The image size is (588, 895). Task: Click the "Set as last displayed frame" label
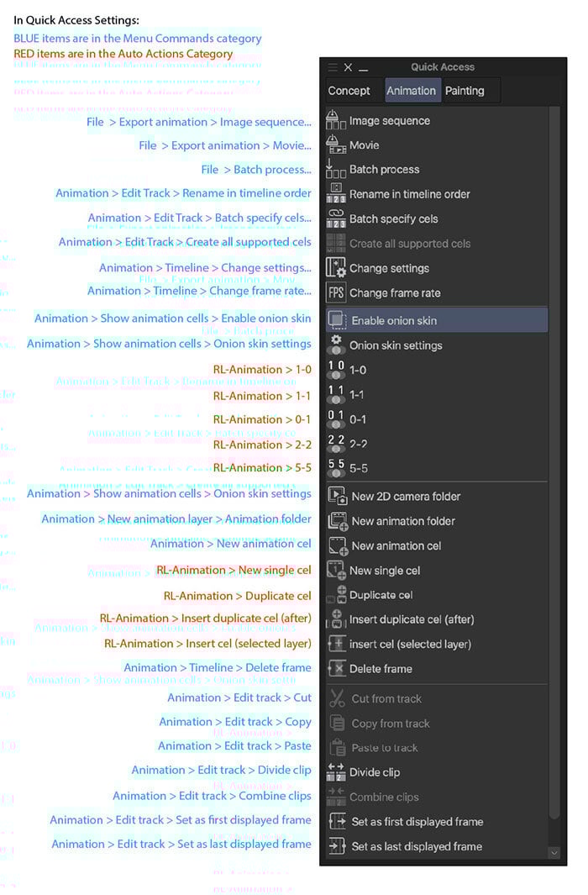pos(417,846)
